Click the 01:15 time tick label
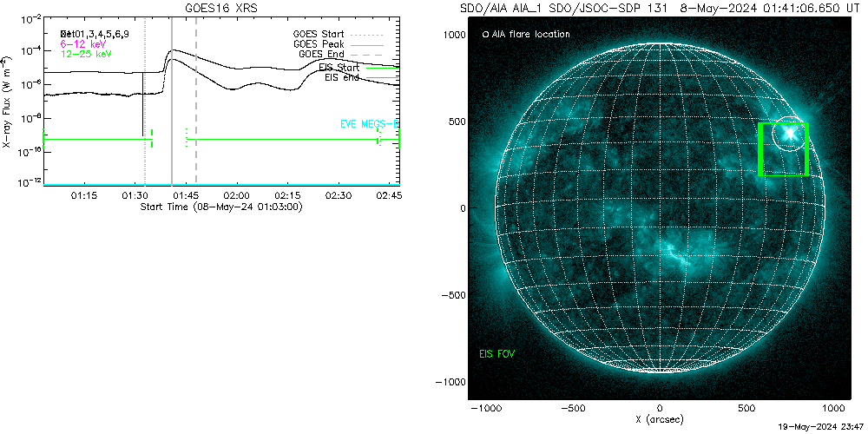The width and height of the screenshot is (868, 434). pyautogui.click(x=83, y=195)
